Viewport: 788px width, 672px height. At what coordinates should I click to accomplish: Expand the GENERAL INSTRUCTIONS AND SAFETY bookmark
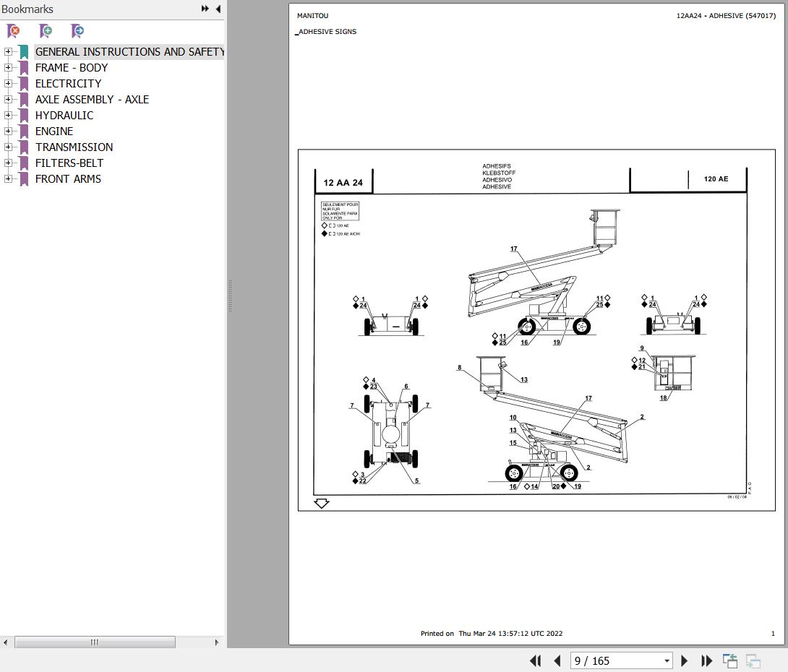[x=8, y=52]
